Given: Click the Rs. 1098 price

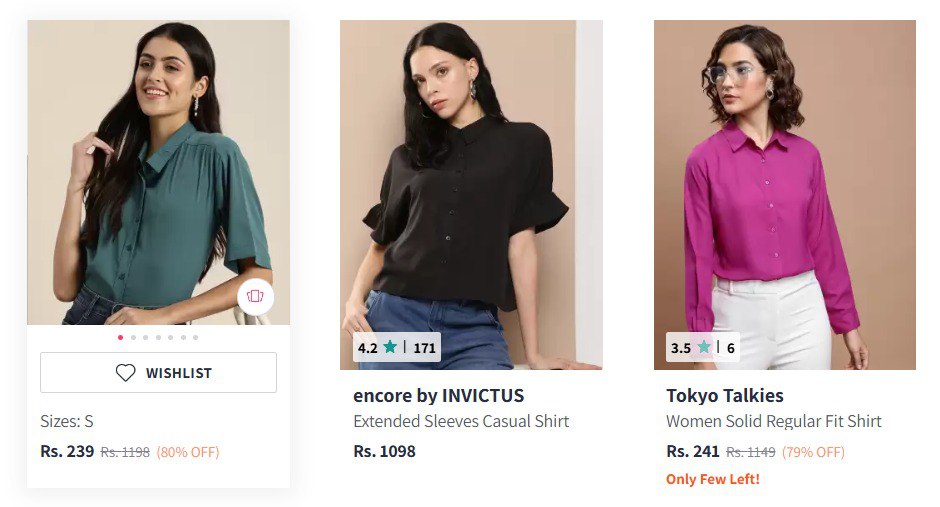Looking at the screenshot, I should coord(384,451).
